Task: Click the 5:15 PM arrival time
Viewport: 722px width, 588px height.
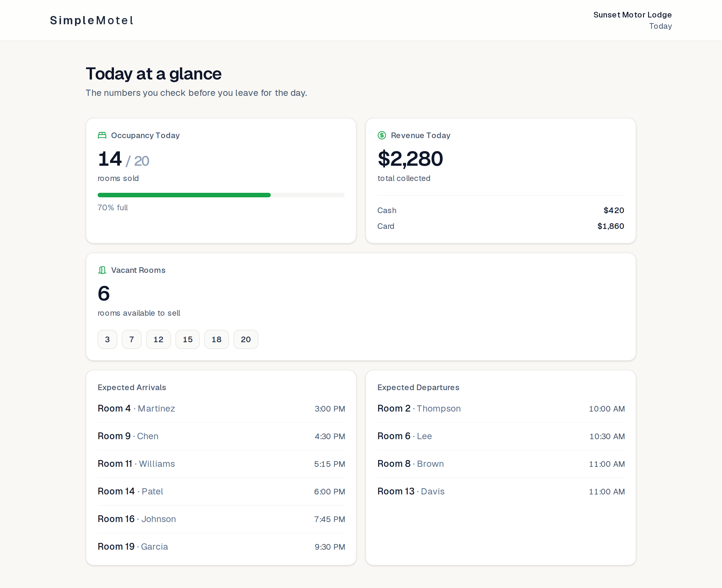Action: 329,464
